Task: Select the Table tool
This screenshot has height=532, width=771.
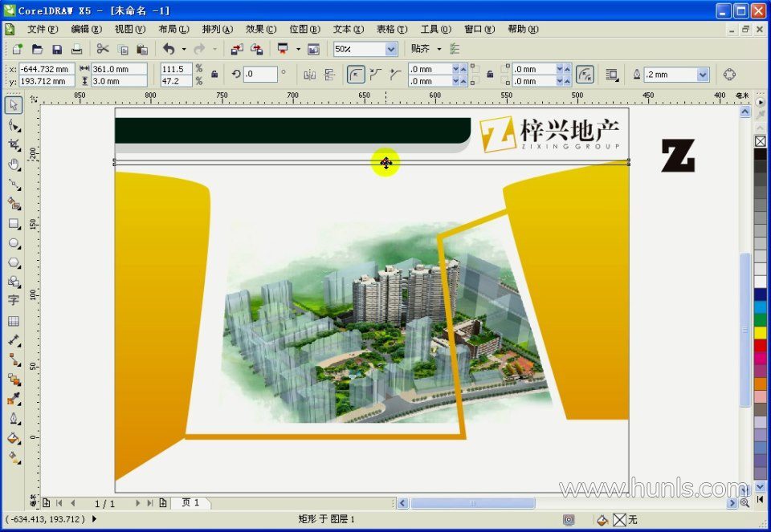Action: [14, 321]
